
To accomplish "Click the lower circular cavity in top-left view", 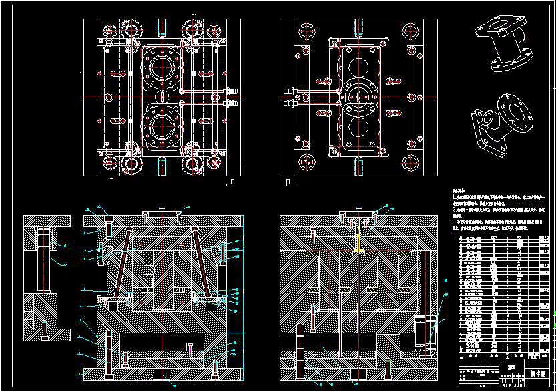I will pyautogui.click(x=162, y=126).
